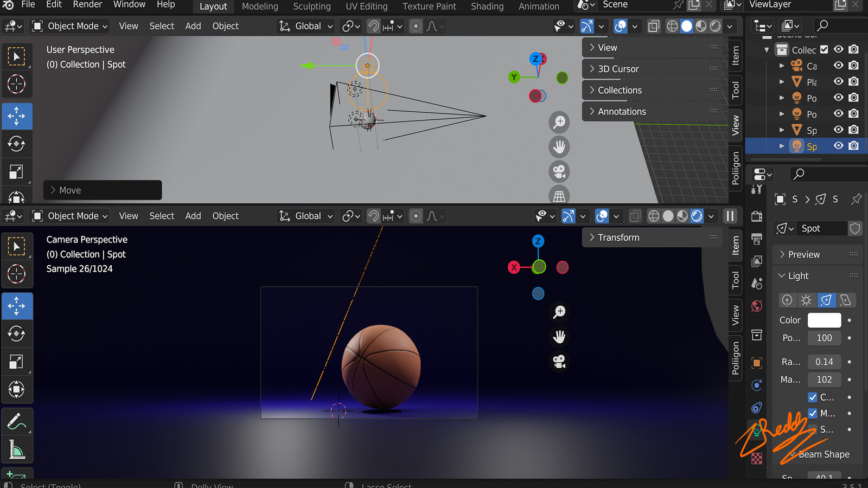
Task: Select the Move tool in Camera Perspective viewport
Action: coord(16,306)
